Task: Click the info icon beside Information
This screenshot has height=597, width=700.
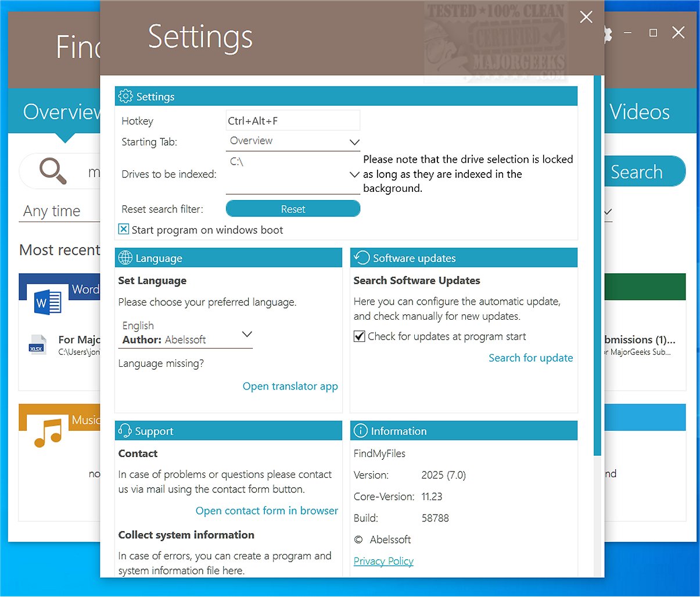Action: (361, 431)
